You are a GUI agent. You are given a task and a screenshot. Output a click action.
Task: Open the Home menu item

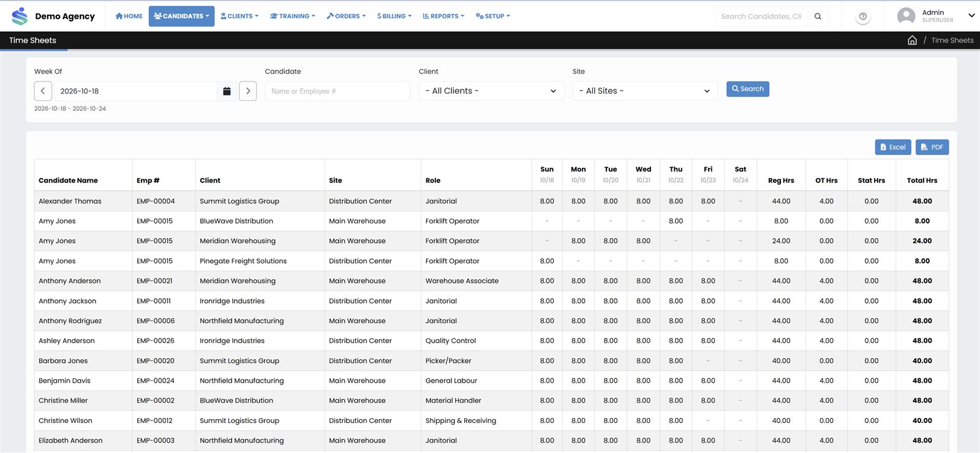[x=129, y=16]
